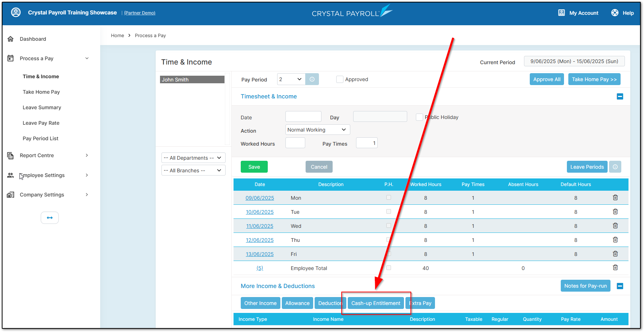644x332 pixels.
Task: Expand Company Settings chevron
Action: (x=87, y=195)
